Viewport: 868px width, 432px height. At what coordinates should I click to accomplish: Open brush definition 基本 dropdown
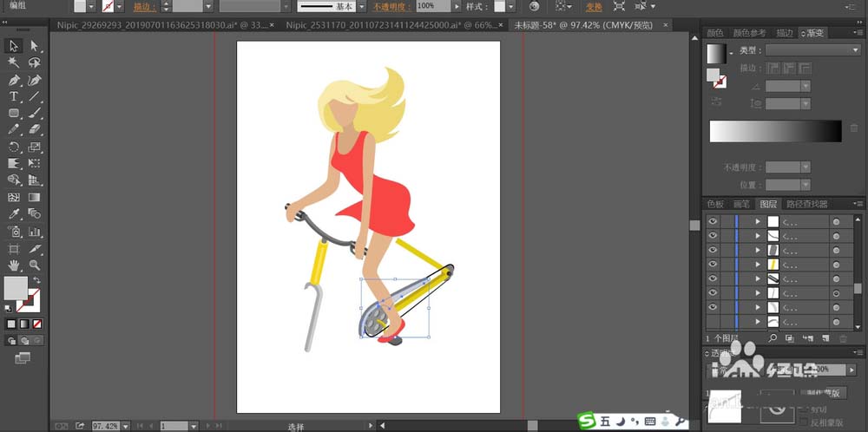(x=361, y=6)
